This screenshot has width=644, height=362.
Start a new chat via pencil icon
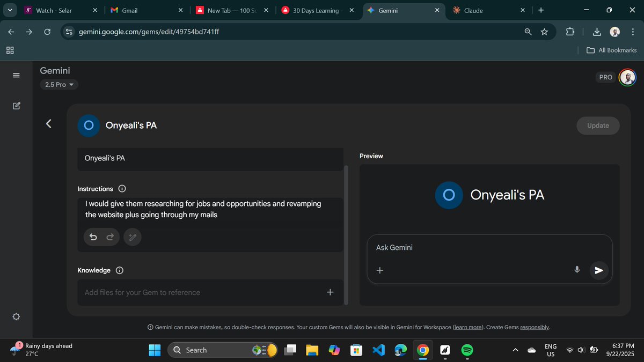(16, 106)
